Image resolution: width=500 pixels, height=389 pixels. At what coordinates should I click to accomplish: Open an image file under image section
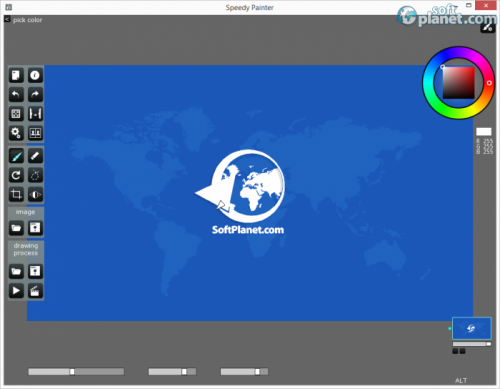pyautogui.click(x=16, y=228)
